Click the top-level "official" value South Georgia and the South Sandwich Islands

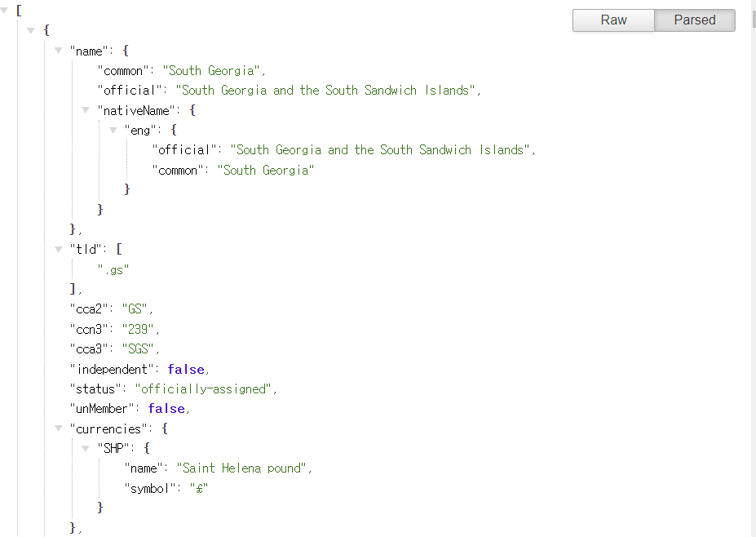[x=325, y=91]
